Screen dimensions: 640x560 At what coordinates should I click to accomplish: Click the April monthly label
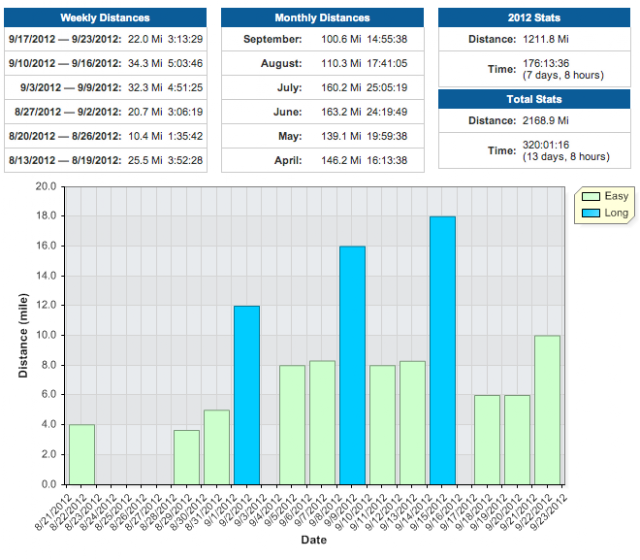pos(288,160)
